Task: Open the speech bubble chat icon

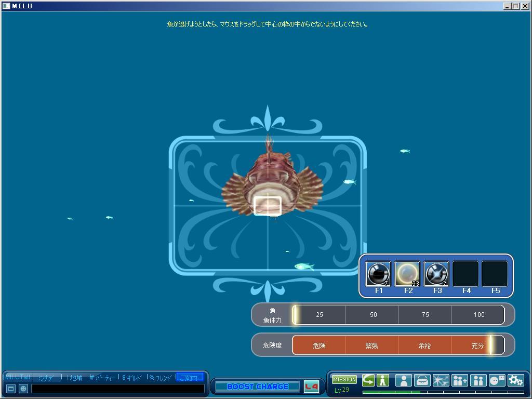Action: coord(497,380)
